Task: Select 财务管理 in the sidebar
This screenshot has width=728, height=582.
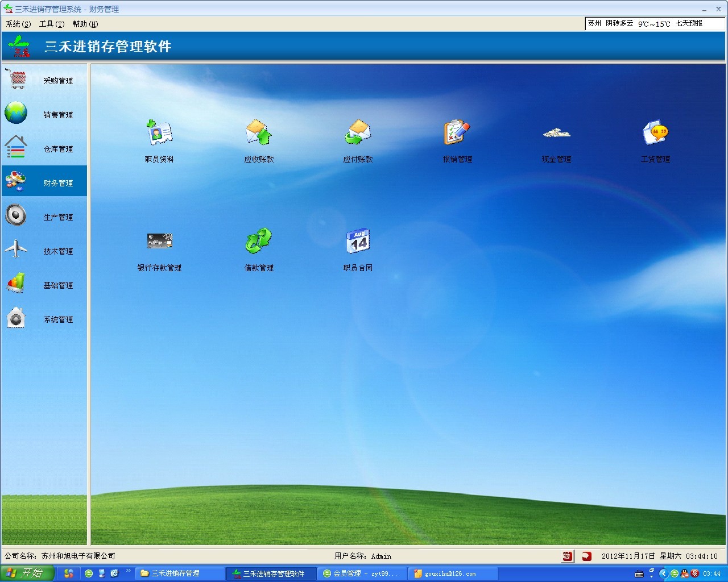Action: [44, 181]
